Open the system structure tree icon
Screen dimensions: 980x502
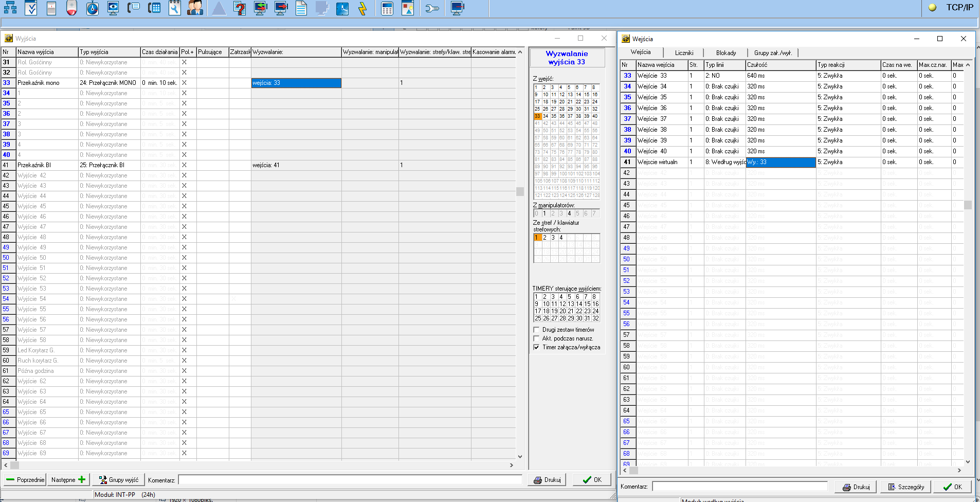[10, 8]
